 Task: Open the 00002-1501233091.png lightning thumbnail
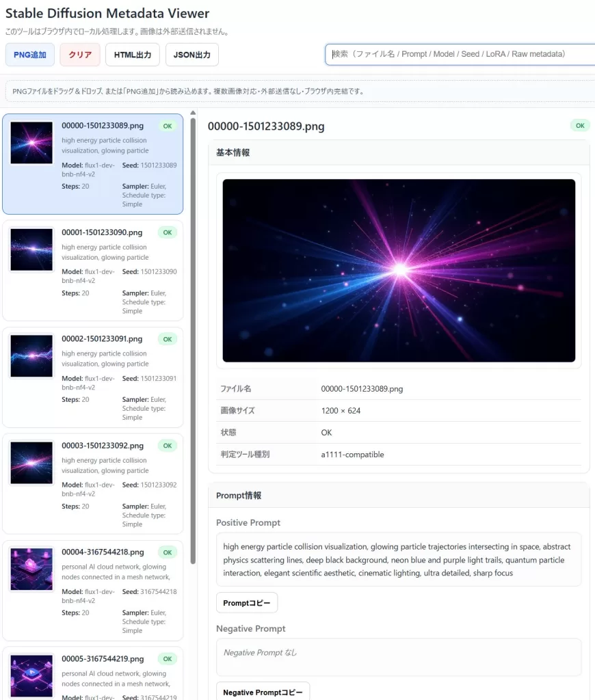pos(31,356)
